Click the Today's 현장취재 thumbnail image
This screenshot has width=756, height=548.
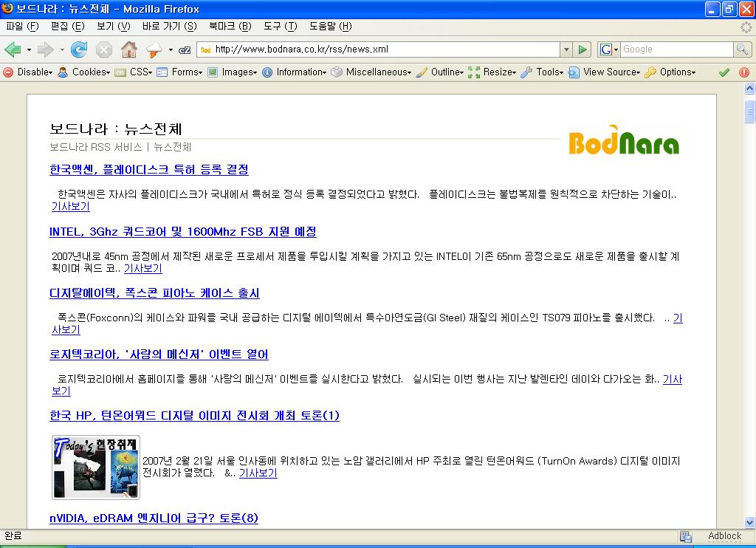[x=96, y=467]
